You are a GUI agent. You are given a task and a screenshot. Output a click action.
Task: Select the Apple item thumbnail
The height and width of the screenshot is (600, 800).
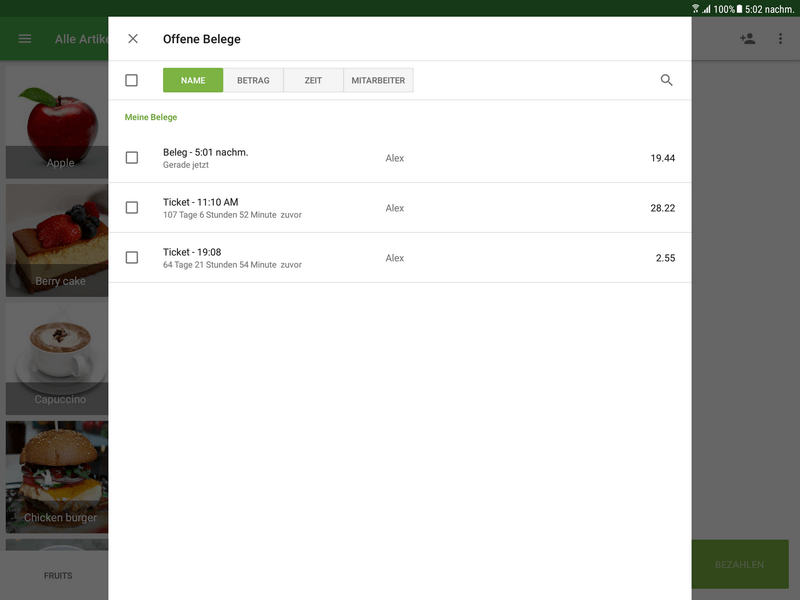coord(56,120)
